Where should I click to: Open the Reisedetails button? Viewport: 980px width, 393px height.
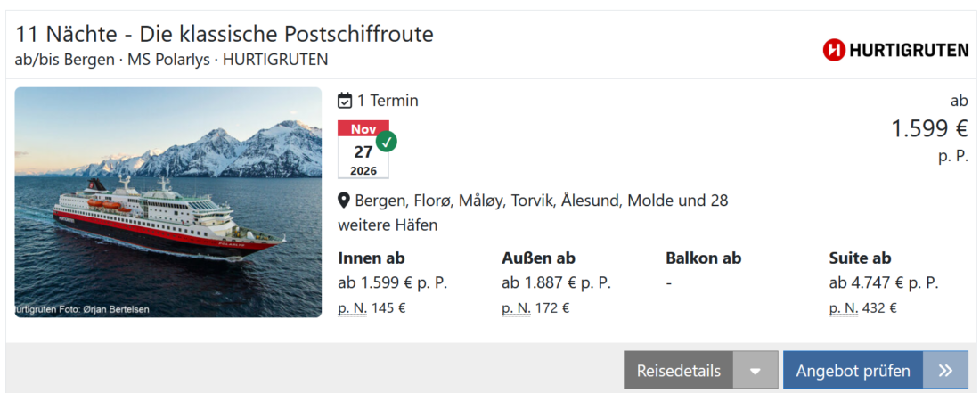pyautogui.click(x=678, y=371)
